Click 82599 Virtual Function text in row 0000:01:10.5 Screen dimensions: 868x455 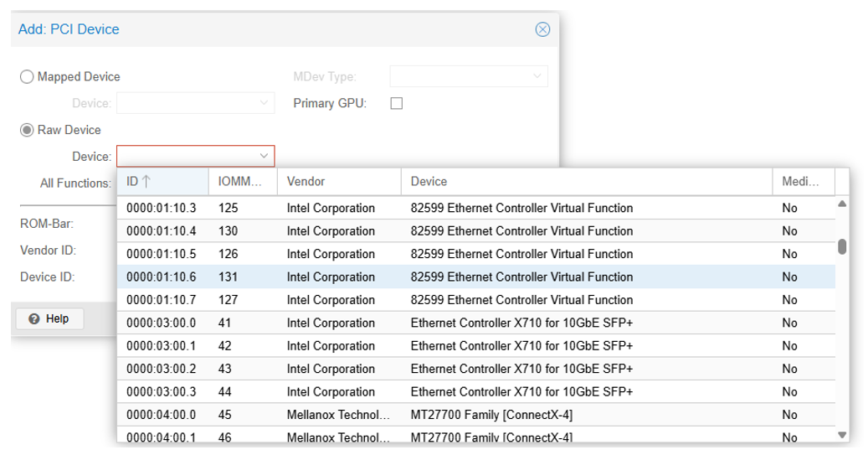click(x=521, y=255)
